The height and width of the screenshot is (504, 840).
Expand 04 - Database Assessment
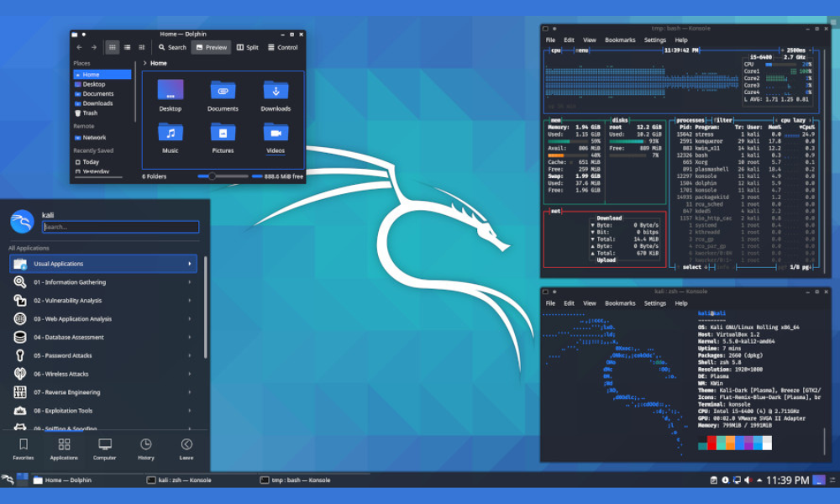click(x=103, y=338)
